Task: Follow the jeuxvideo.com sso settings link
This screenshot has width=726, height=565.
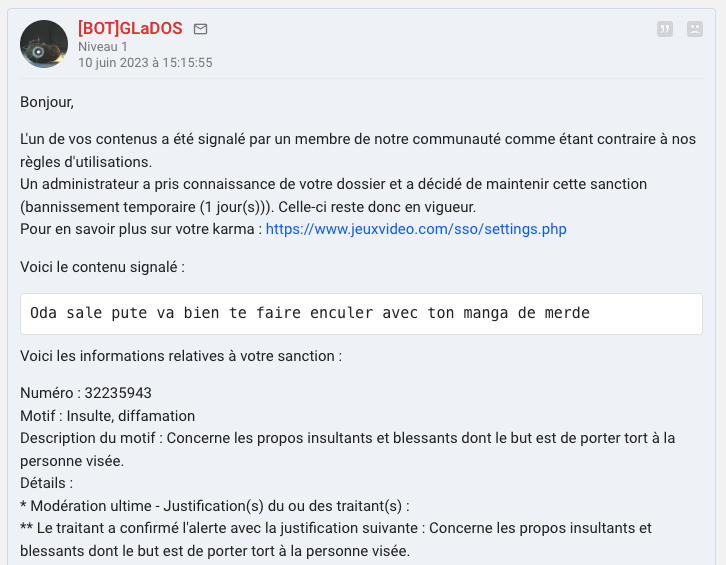Action: point(416,229)
